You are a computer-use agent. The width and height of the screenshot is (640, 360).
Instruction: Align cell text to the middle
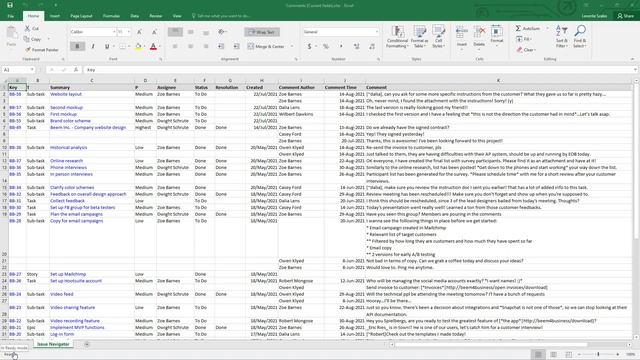pyautogui.click(x=191, y=32)
